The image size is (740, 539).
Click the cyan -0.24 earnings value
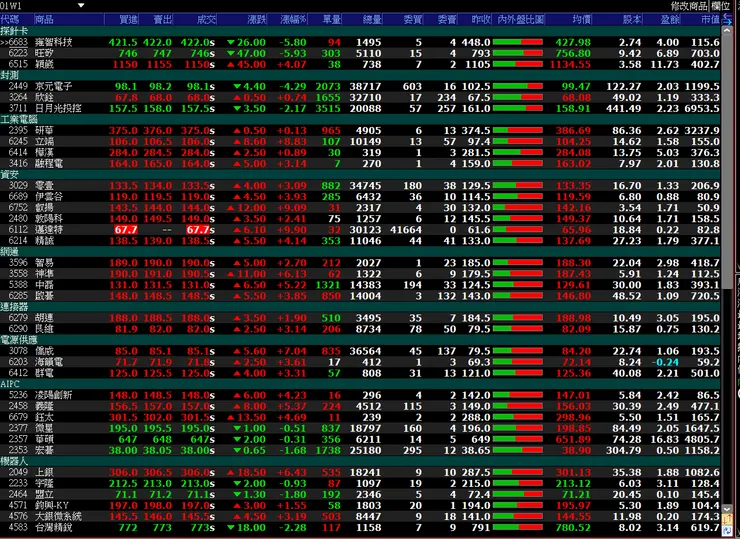665,362
